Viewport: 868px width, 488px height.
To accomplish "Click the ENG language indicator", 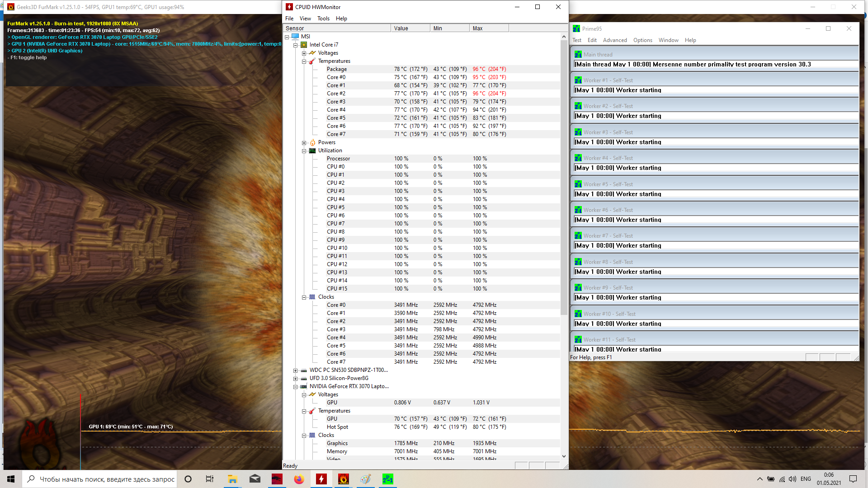I will pyautogui.click(x=806, y=479).
